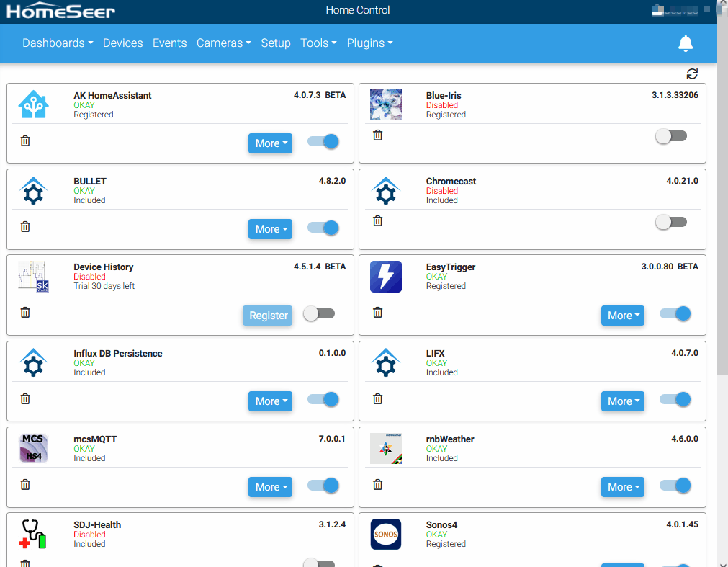The height and width of the screenshot is (567, 728).
Task: Enable the Blue-Iris plugin toggle
Action: [671, 136]
